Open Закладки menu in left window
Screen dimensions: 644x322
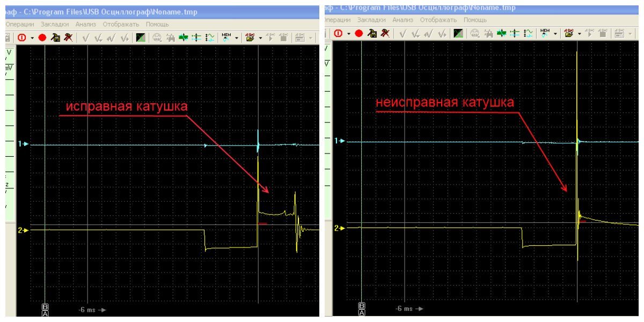click(x=55, y=24)
